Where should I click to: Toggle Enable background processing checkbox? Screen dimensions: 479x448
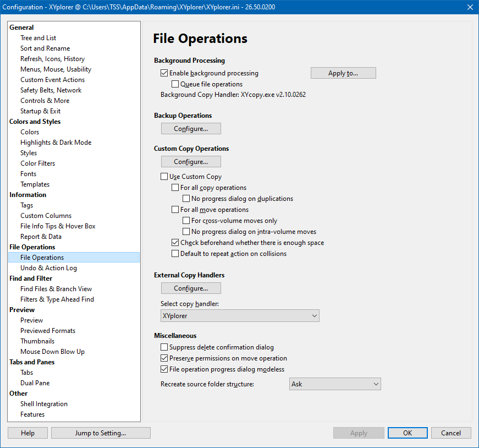164,73
